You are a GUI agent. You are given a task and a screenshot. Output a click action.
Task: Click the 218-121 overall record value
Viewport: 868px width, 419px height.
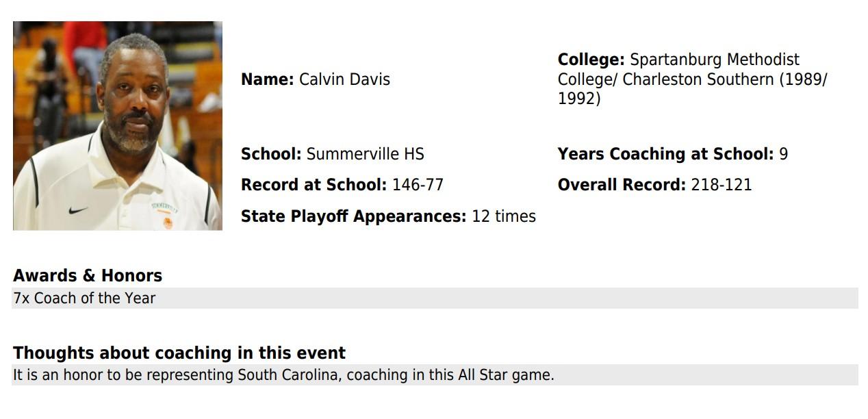coord(722,185)
